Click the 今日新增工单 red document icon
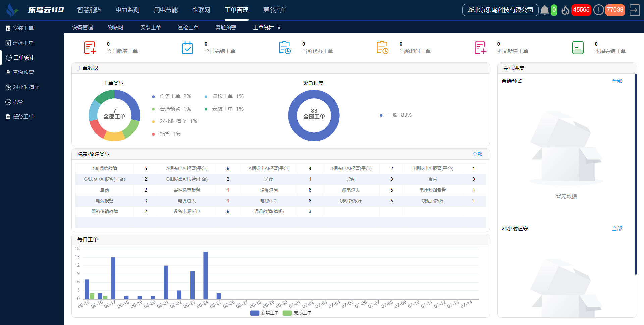 click(x=90, y=48)
